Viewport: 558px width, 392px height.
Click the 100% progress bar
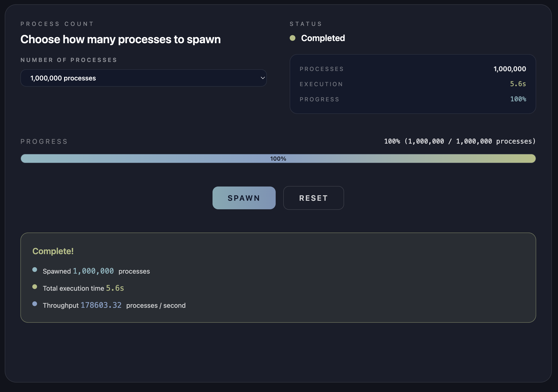(x=278, y=159)
